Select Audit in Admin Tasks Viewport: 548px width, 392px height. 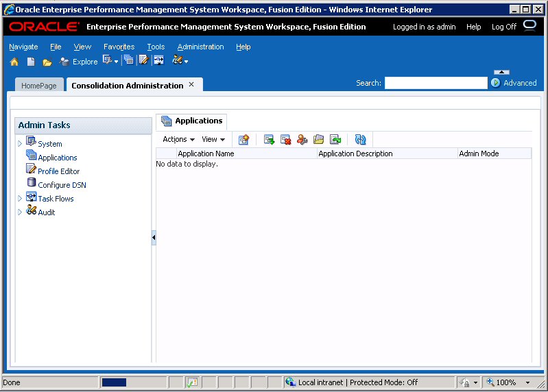(47, 212)
